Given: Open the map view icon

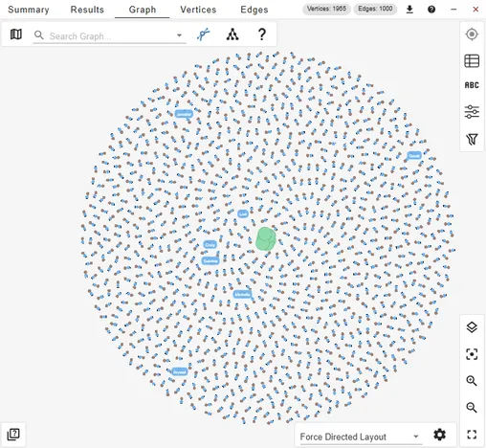Looking at the screenshot, I should pos(16,34).
